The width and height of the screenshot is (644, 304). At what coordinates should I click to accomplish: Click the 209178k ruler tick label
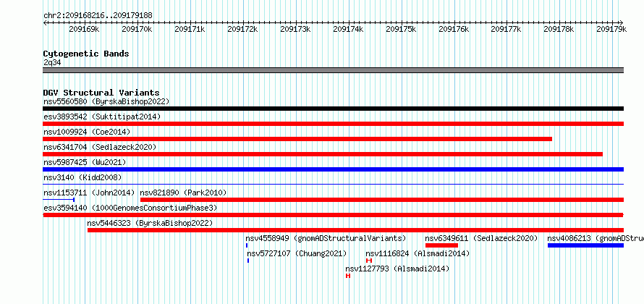point(559,29)
